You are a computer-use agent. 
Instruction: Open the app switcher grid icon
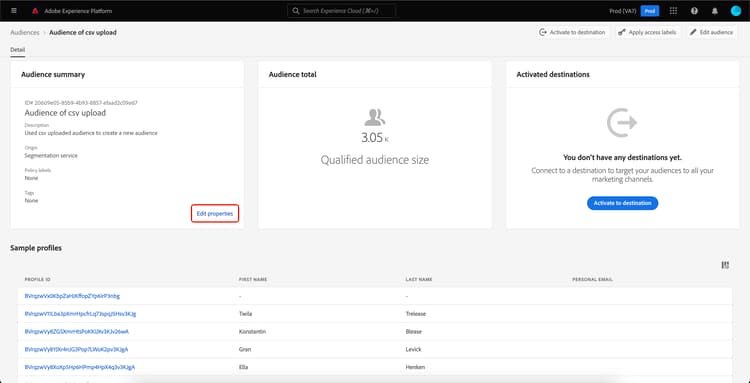(673, 11)
